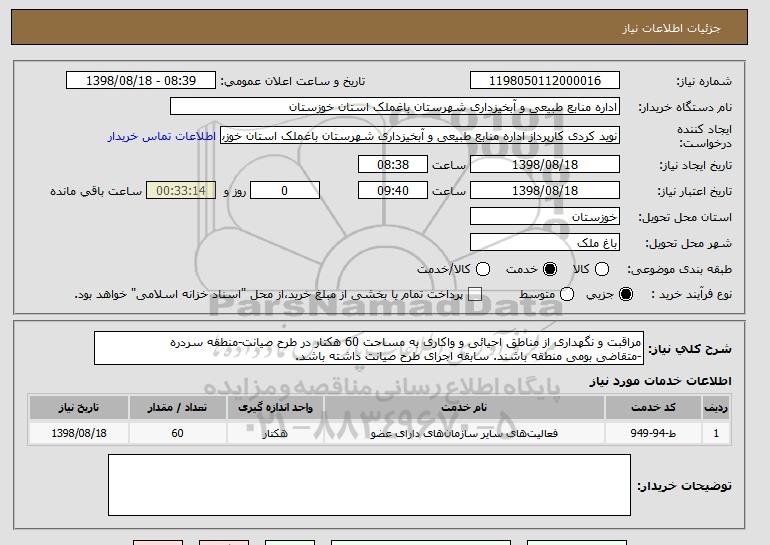Screen dimensions: 770x545
Task: Click the جزئیات اطلاعات نیاز page header
Action: (379, 27)
